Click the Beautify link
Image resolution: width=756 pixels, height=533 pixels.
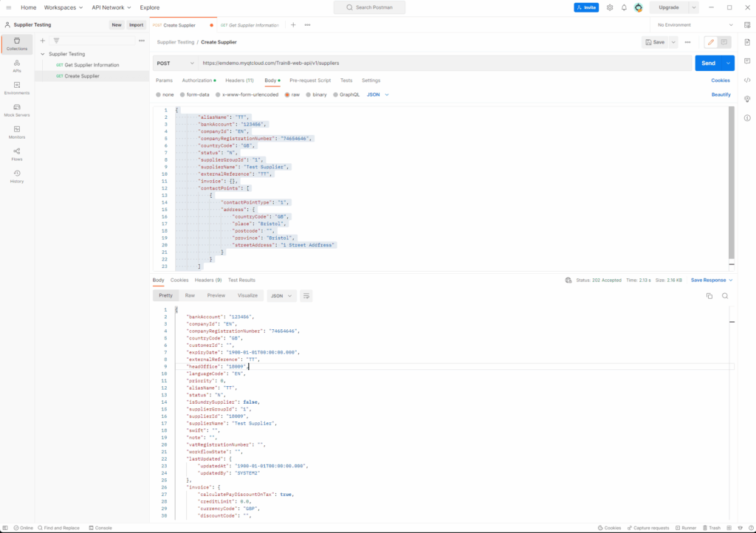[721, 94]
